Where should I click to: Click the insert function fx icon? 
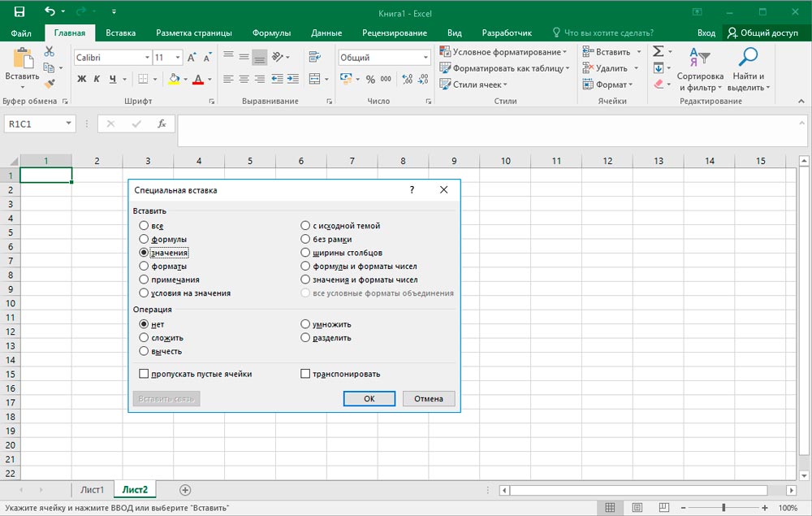(162, 124)
